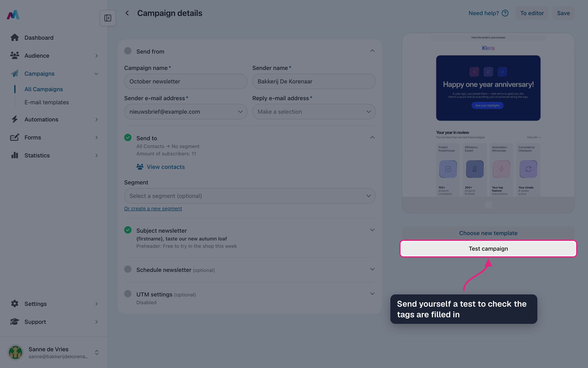Viewport: 588px width, 368px height.
Task: Click the Support graduation cap icon
Action: pyautogui.click(x=14, y=322)
